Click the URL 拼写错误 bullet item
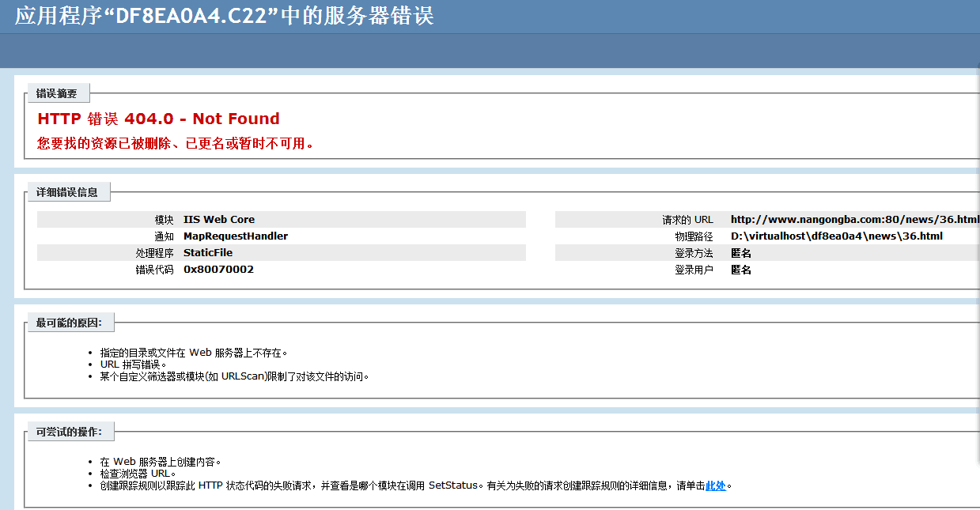 [133, 365]
